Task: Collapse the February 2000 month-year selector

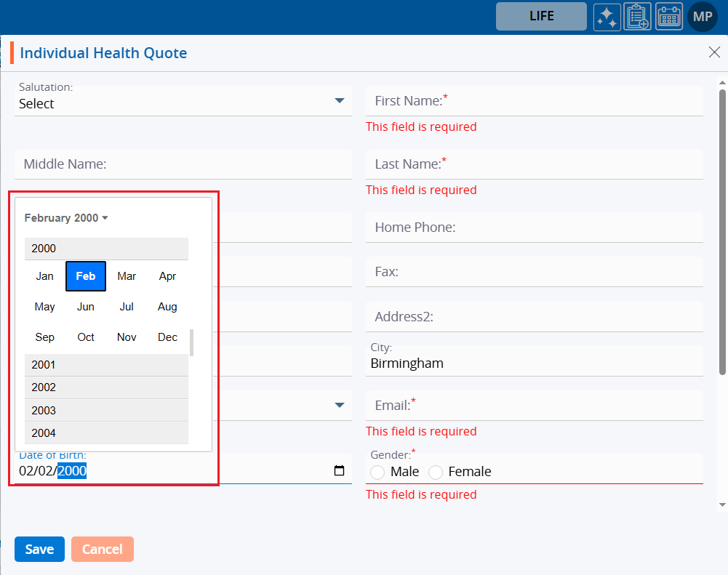Action: pyautogui.click(x=66, y=218)
